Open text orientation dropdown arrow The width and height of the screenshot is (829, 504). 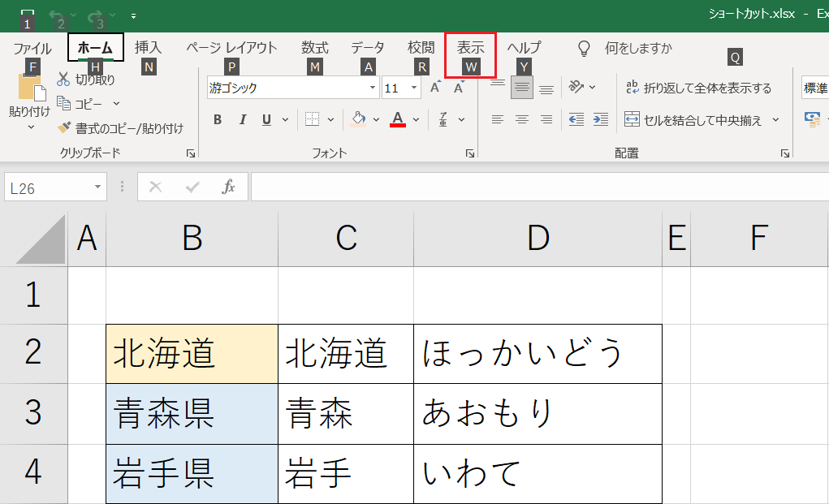[592, 87]
